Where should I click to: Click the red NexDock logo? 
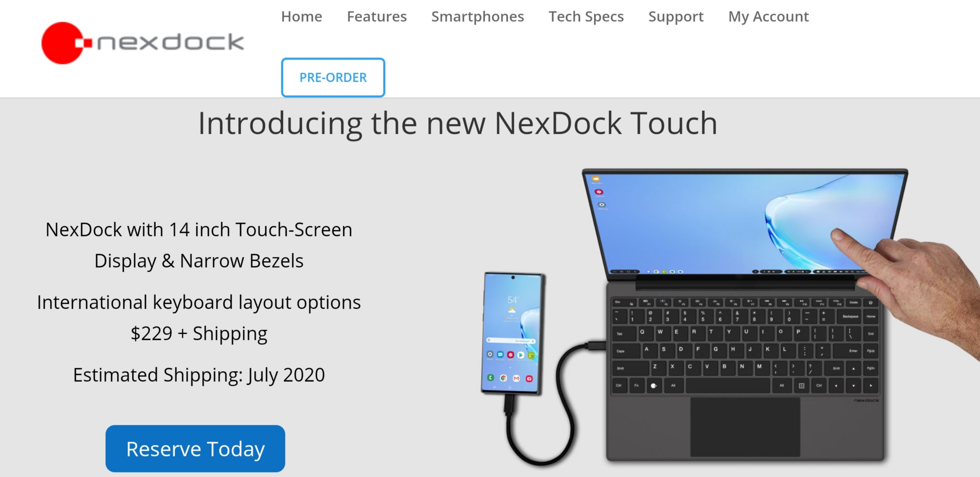coord(143,43)
